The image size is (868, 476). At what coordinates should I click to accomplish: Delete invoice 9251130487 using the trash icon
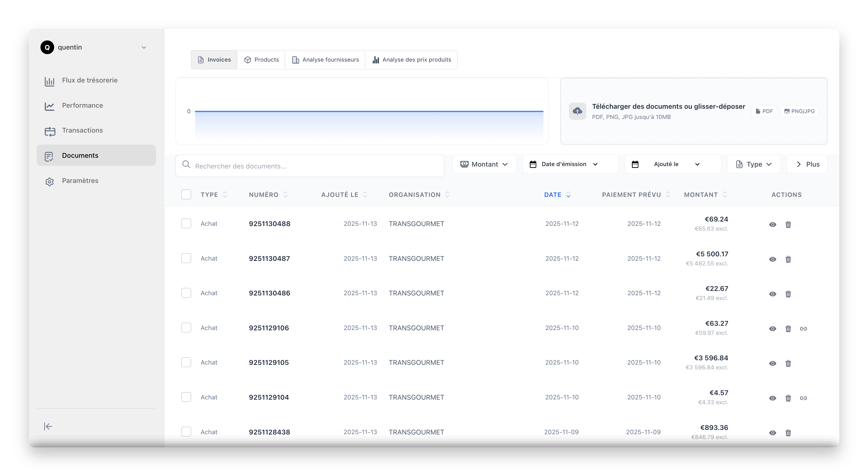click(x=788, y=259)
